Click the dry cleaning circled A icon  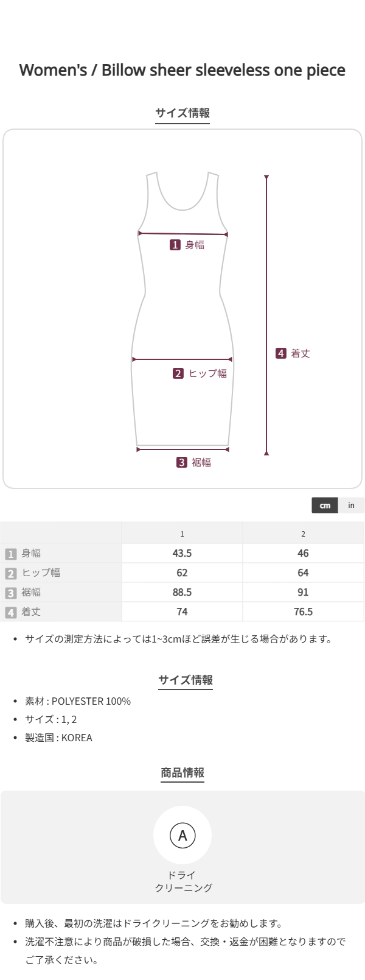[x=182, y=835]
